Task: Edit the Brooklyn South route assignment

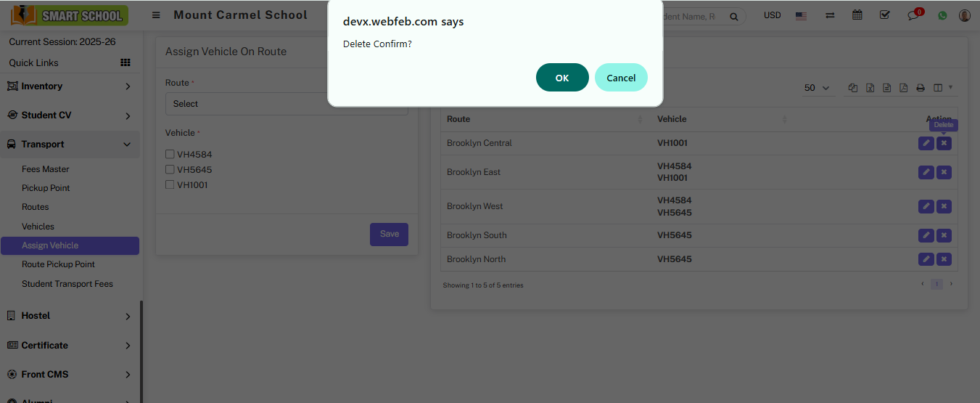Action: [926, 235]
